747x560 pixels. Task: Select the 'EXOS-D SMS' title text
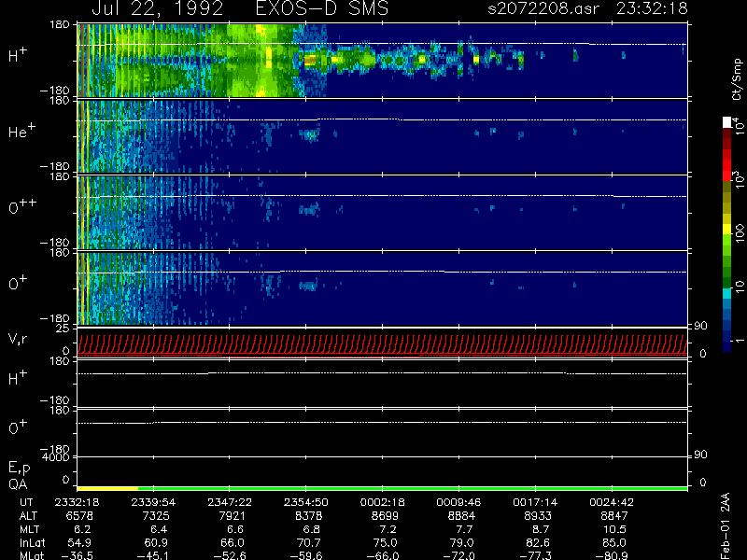tap(322, 8)
